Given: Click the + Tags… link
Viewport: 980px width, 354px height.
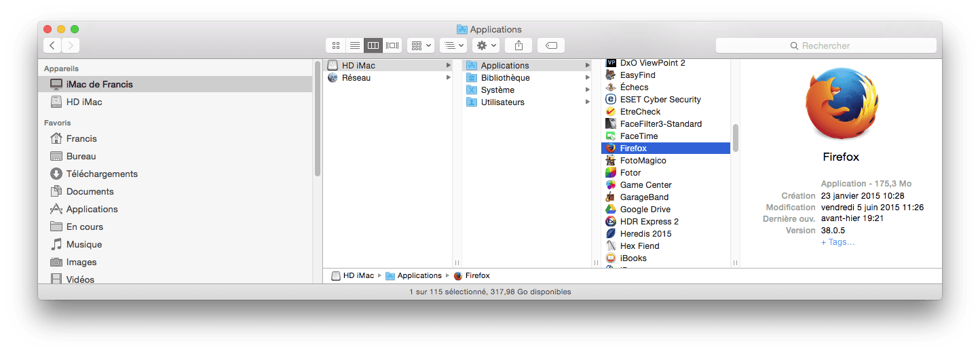Looking at the screenshot, I should point(837,242).
